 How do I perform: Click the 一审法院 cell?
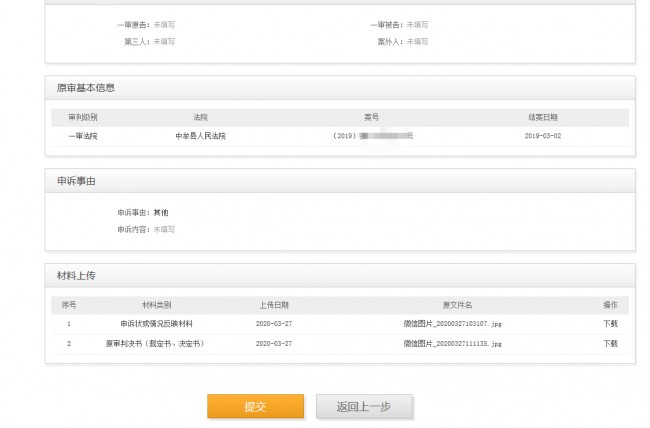pyautogui.click(x=83, y=136)
